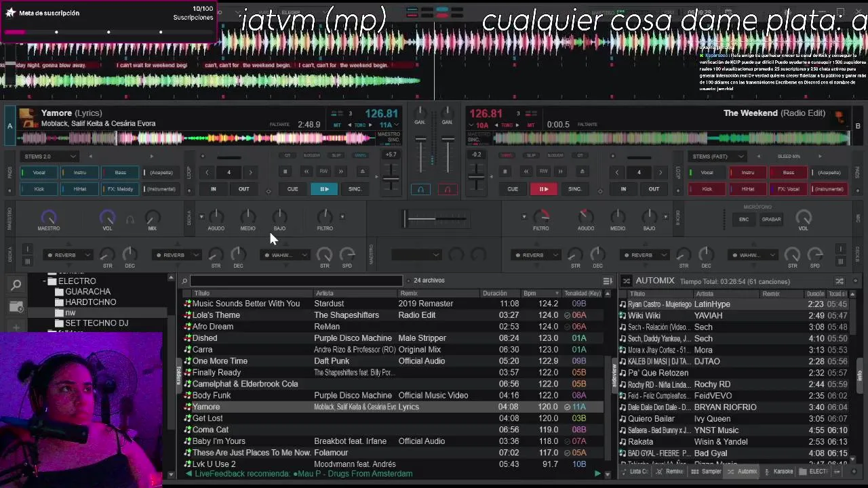868x488 pixels.
Task: Toggle deck B headphone cue icon
Action: tap(447, 189)
